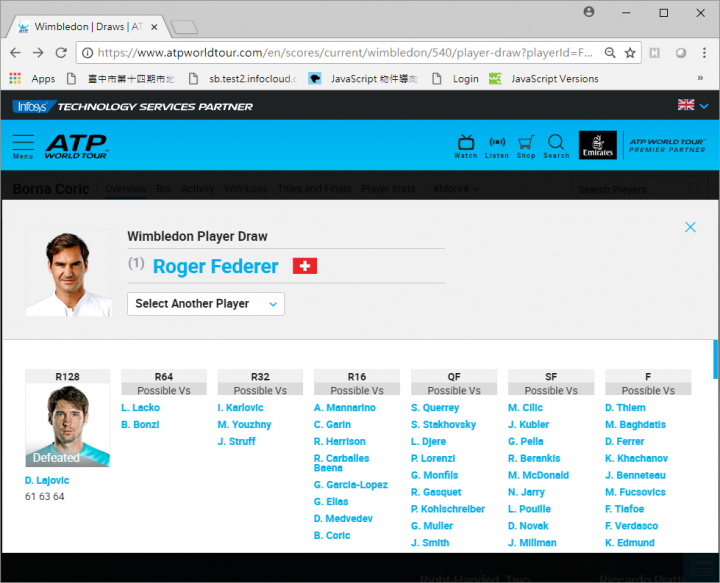
Task: Click the dimmed Activity tab
Action: (x=197, y=189)
